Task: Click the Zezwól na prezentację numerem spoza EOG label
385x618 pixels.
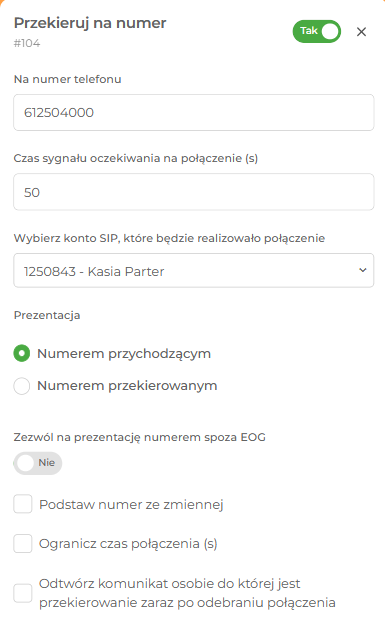Action: tap(139, 437)
